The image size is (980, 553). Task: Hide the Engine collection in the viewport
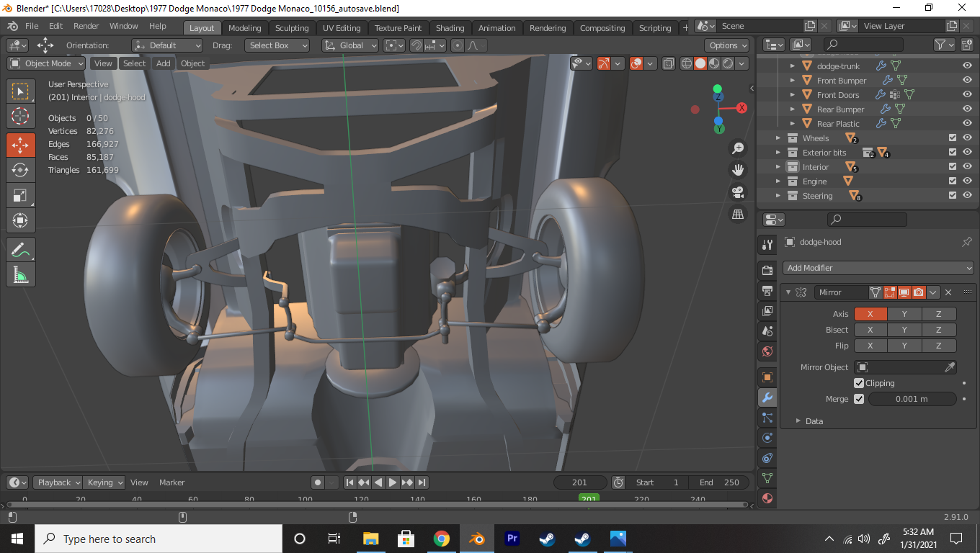[x=967, y=181]
